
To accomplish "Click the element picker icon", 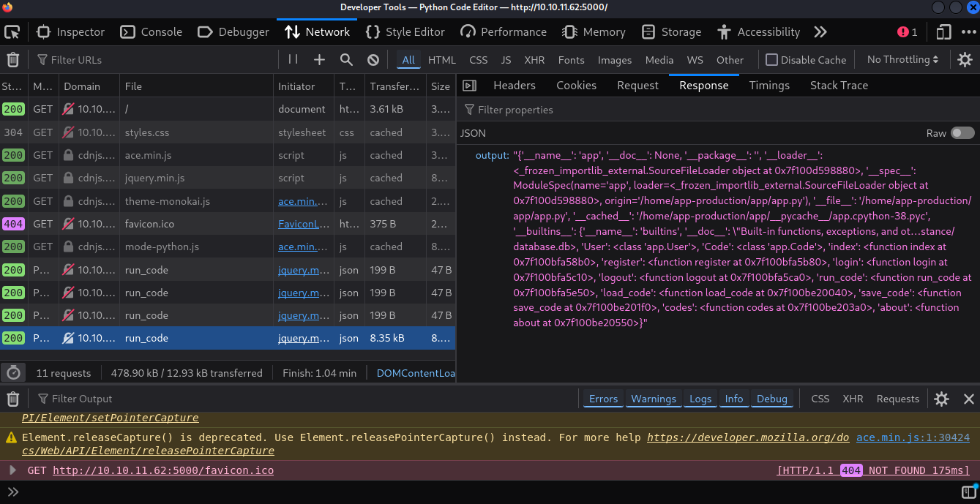I will pyautogui.click(x=12, y=32).
